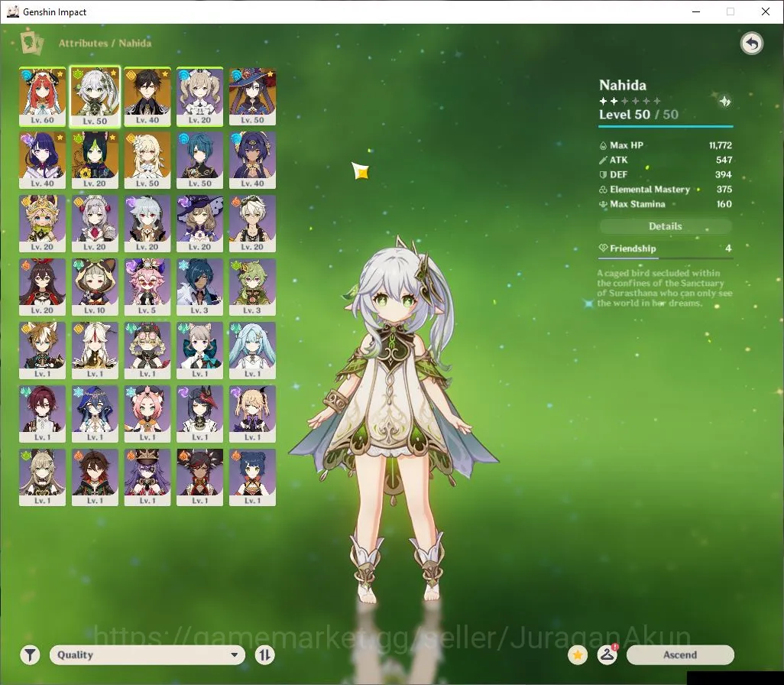The image size is (784, 685).
Task: Click the character archive icon beside Attributes
Action: click(x=32, y=43)
